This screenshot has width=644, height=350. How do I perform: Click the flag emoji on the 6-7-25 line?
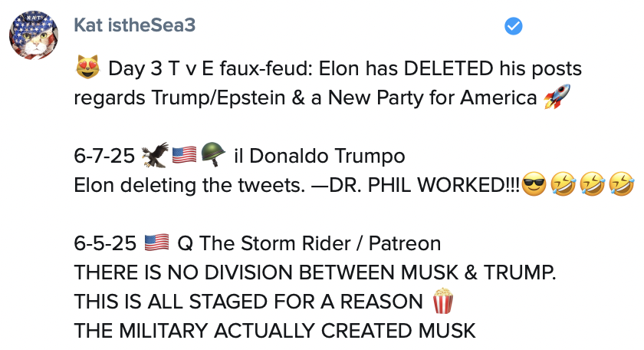tap(184, 157)
